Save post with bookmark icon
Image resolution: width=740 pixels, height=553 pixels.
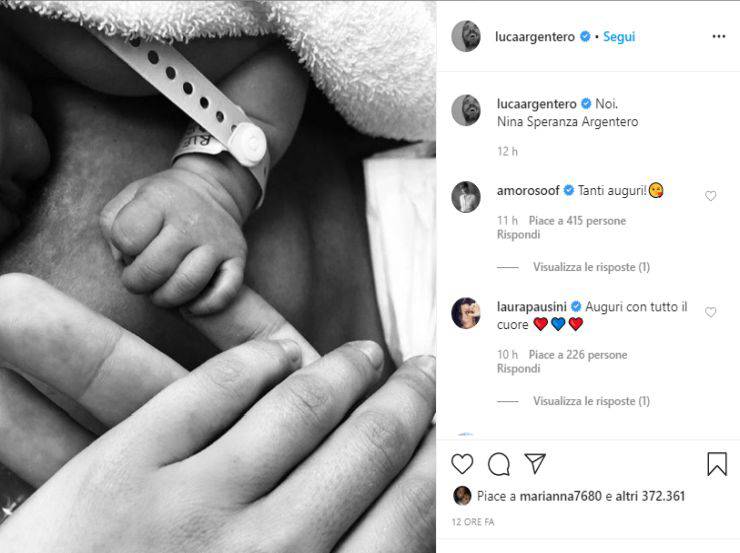tap(717, 464)
